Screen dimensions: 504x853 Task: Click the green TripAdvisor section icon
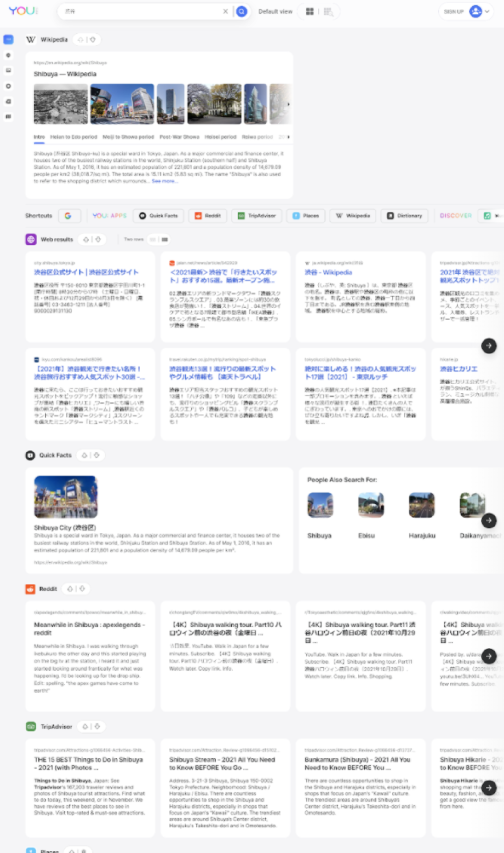coord(31,726)
